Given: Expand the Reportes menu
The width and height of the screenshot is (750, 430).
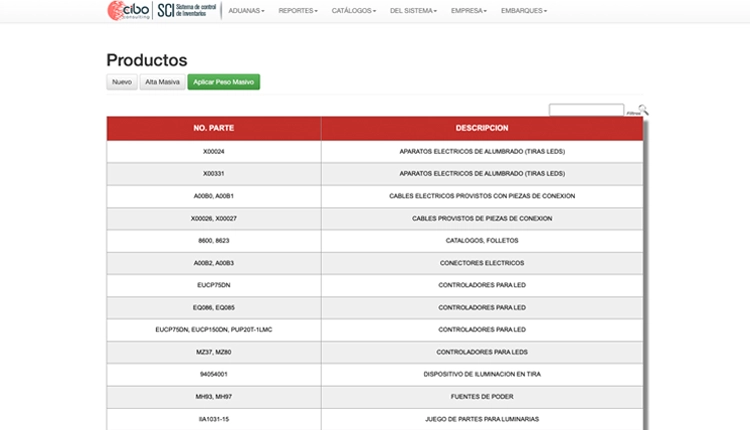Looking at the screenshot, I should (x=298, y=11).
